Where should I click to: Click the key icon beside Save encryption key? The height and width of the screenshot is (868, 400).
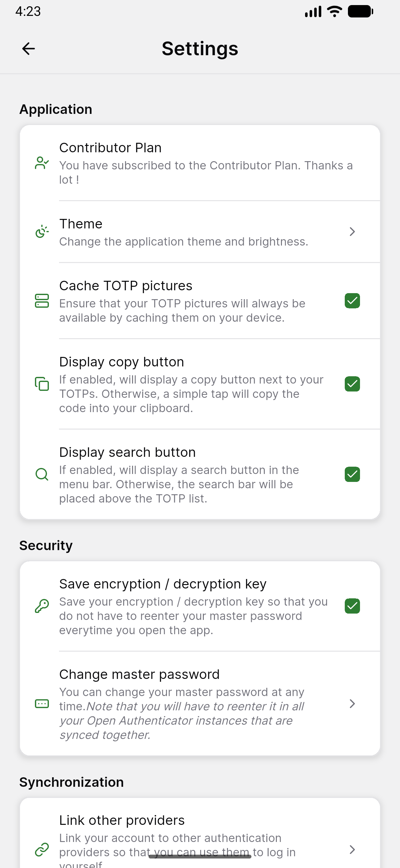[x=42, y=606]
